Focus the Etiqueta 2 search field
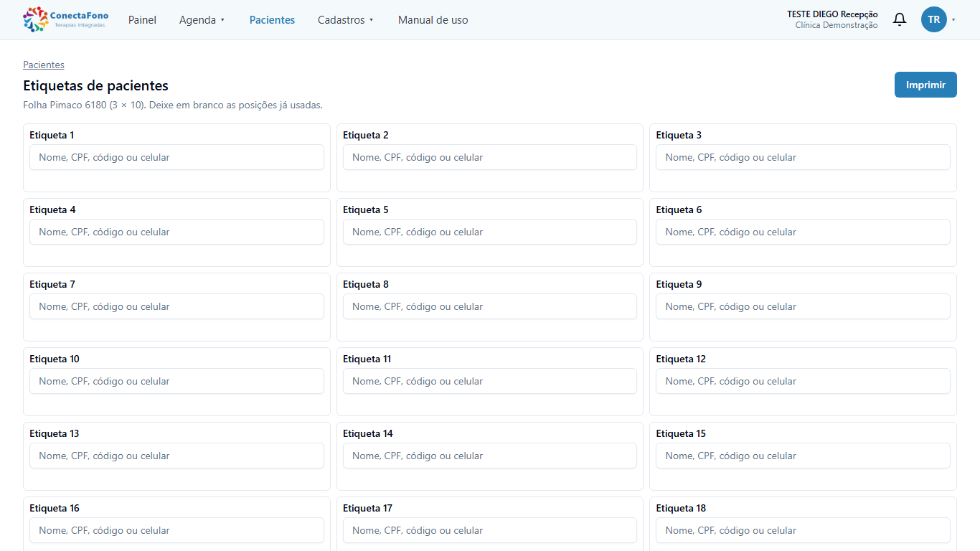 click(490, 157)
